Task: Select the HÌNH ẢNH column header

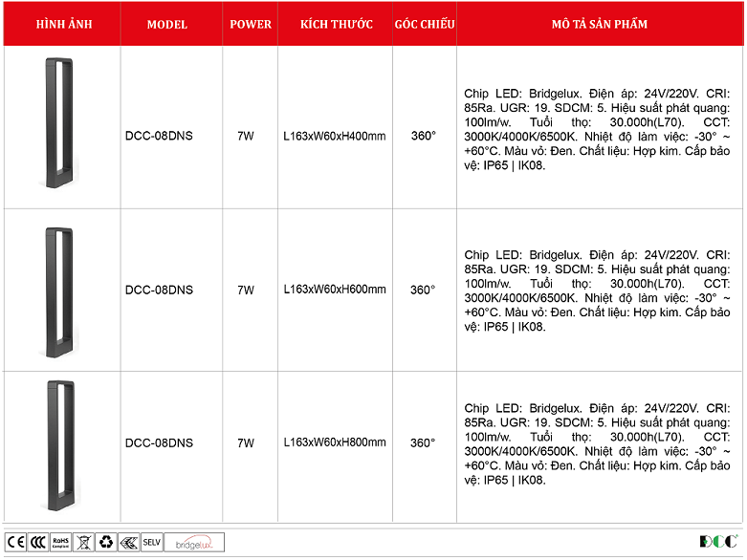Action: point(63,24)
